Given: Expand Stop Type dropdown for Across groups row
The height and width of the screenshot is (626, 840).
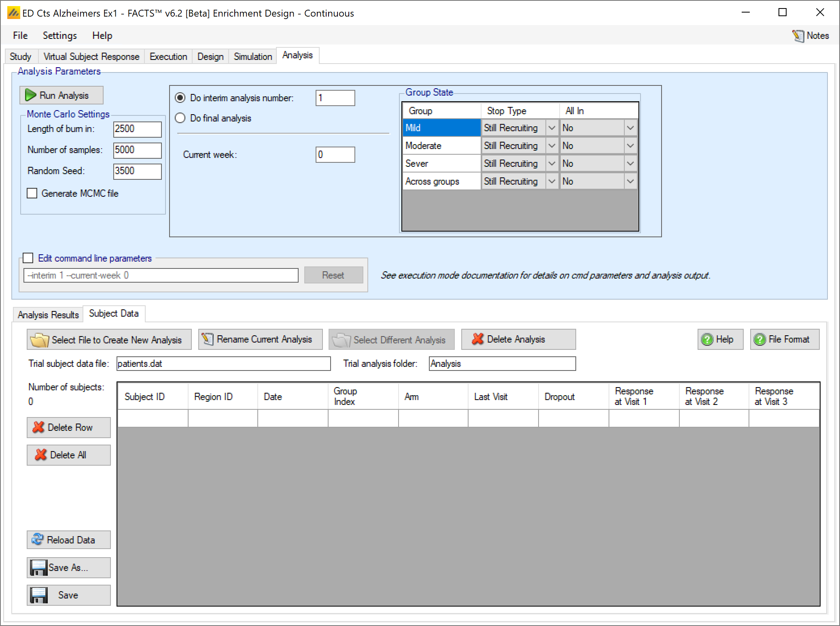Looking at the screenshot, I should tap(552, 181).
